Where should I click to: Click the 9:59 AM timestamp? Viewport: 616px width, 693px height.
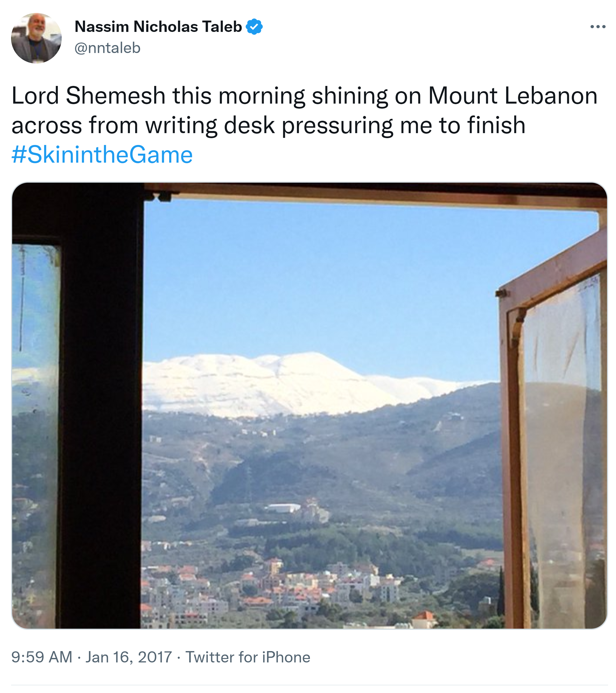point(42,657)
